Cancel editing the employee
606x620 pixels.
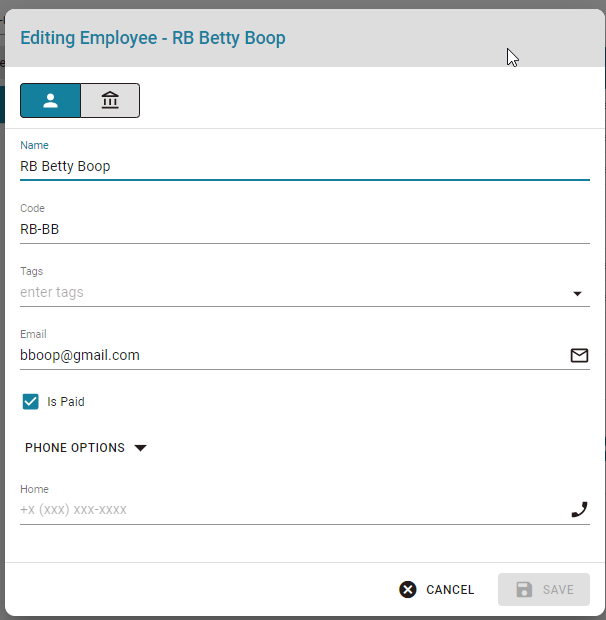click(x=437, y=590)
